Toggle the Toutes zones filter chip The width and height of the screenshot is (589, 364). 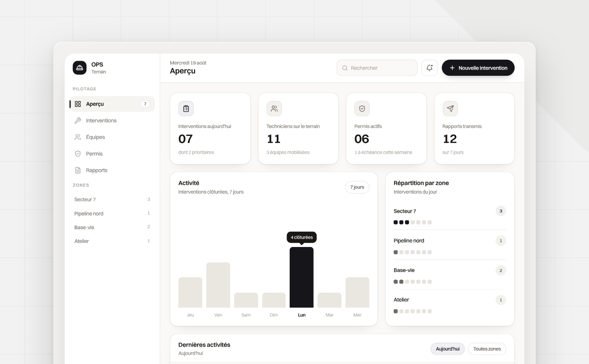(487, 349)
